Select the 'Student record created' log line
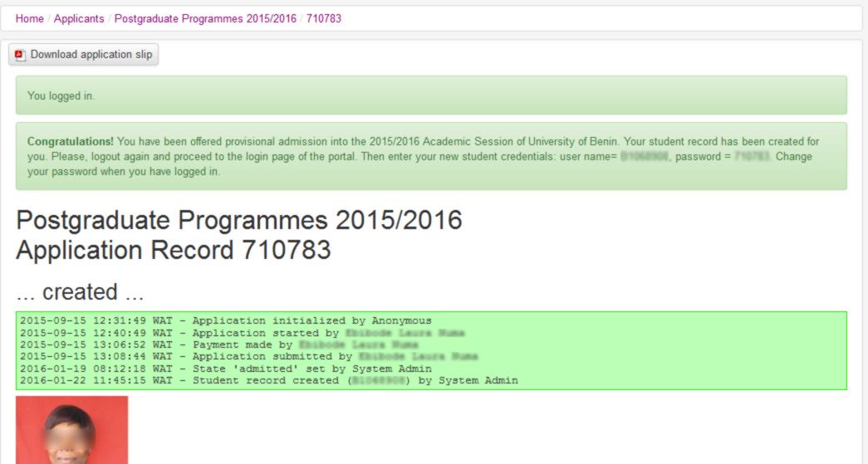This screenshot has height=464, width=868. (269, 380)
